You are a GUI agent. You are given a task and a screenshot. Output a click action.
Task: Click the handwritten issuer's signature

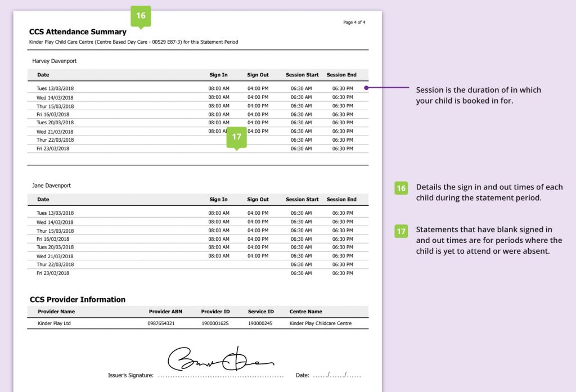(x=219, y=358)
